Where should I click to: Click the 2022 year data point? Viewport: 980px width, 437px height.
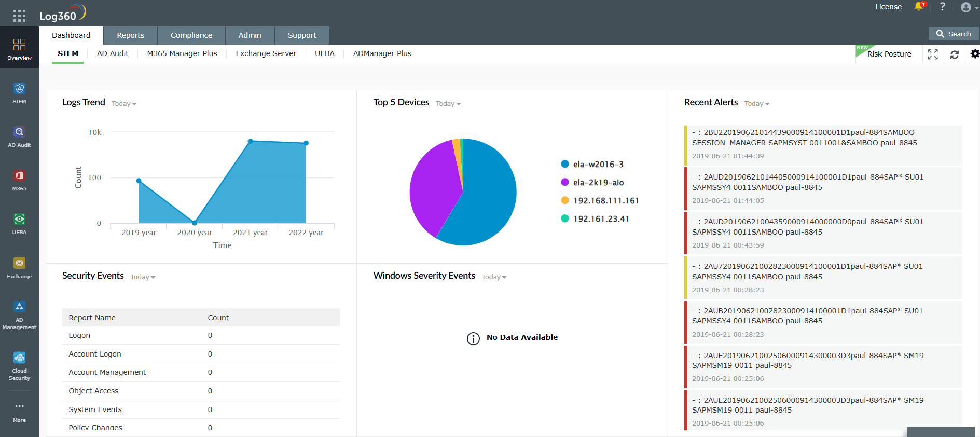click(x=306, y=143)
